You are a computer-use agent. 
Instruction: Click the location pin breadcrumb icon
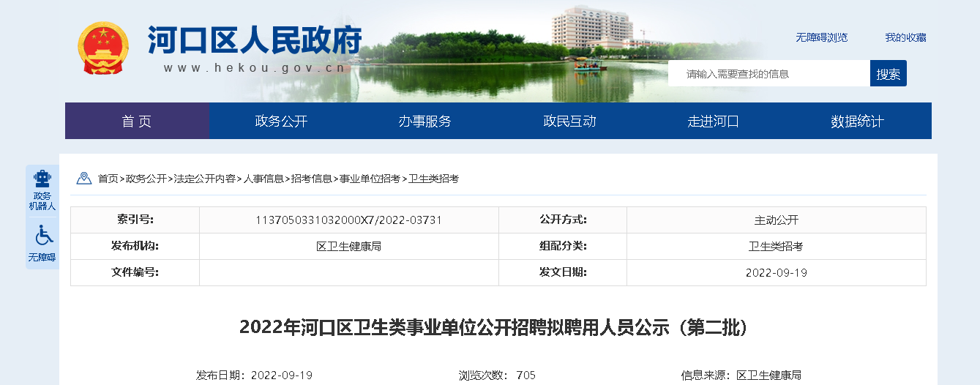pos(84,178)
